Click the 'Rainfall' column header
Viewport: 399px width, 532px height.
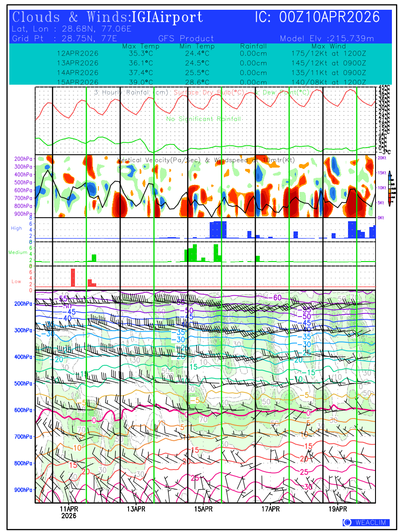coord(253,46)
